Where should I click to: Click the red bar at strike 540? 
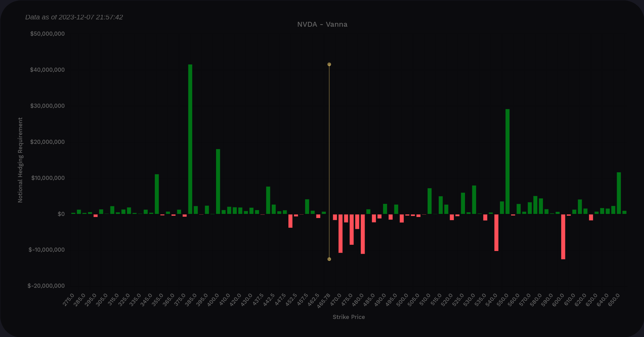(x=496, y=232)
